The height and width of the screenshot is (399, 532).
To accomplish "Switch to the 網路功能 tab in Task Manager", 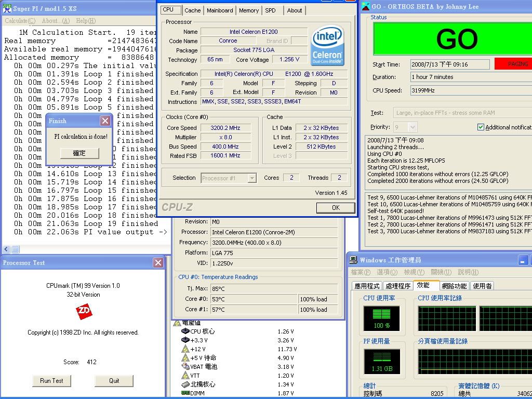I will click(454, 286).
